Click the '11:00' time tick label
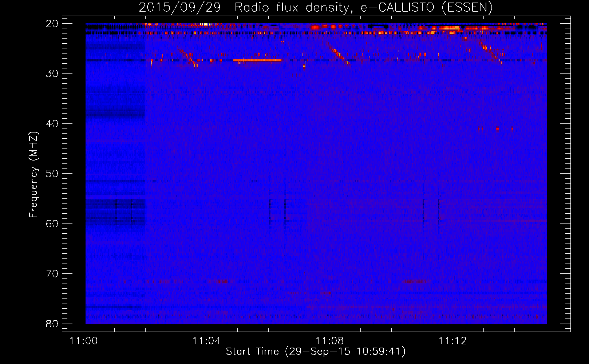 84,341
